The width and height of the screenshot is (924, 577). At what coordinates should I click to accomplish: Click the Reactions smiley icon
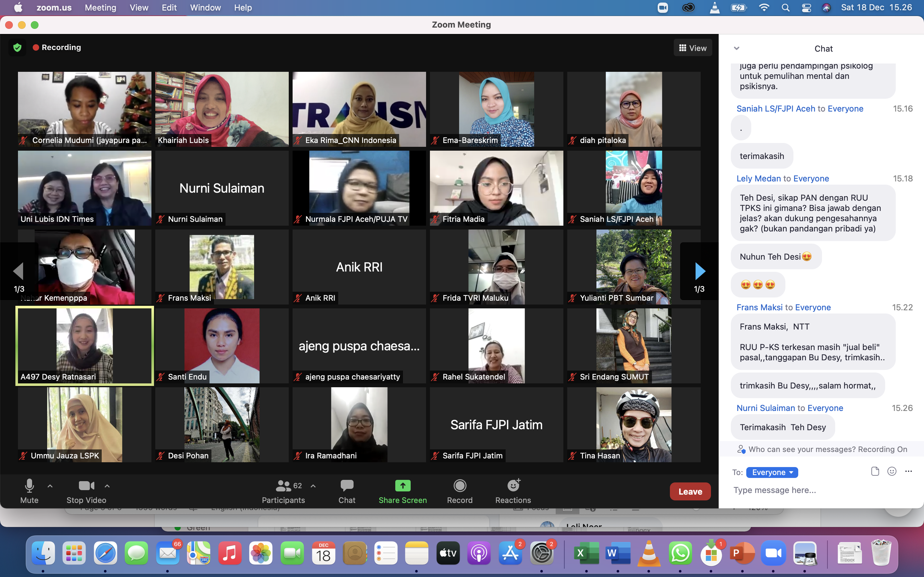(x=513, y=486)
